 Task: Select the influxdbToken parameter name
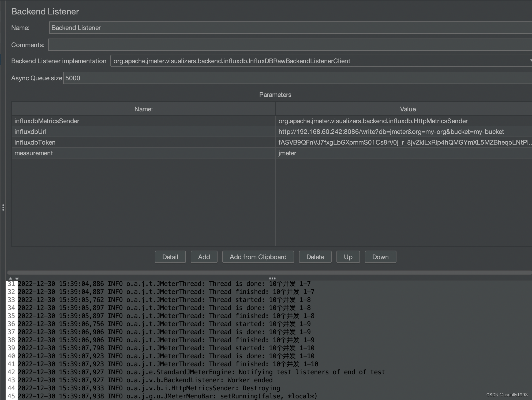144,142
